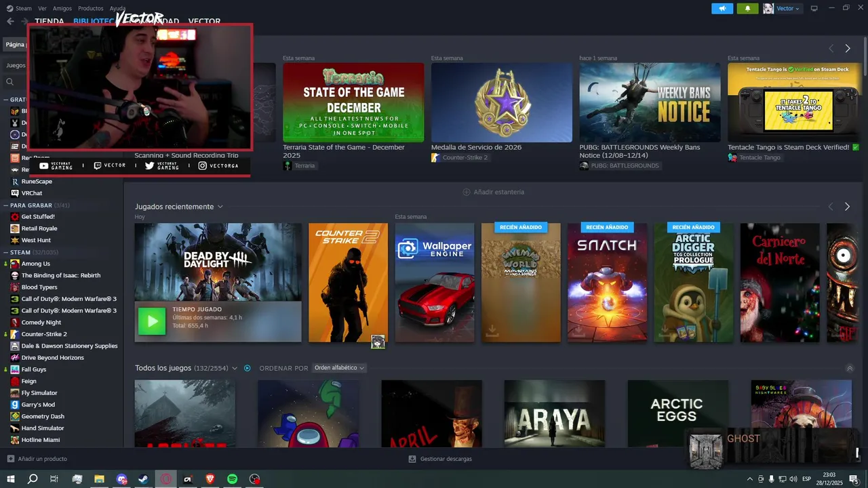
Task: Open the Brave browser from the taskbar
Action: coord(210,479)
